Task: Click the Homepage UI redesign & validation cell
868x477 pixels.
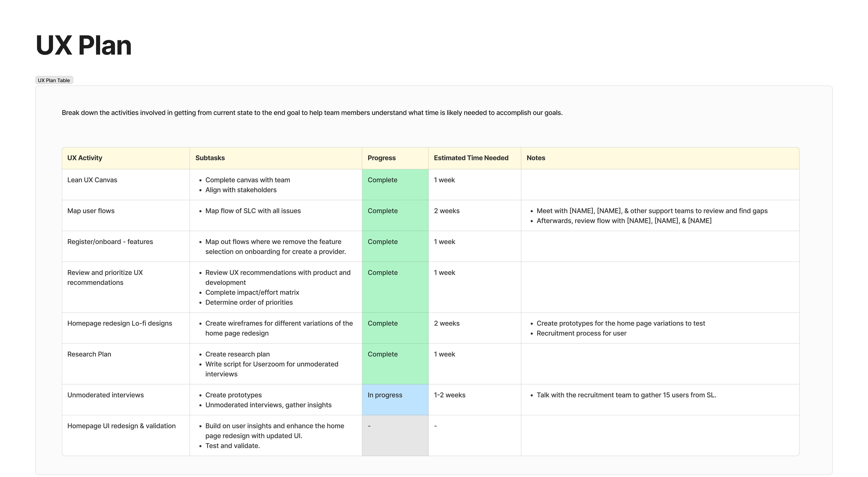Action: pos(121,426)
